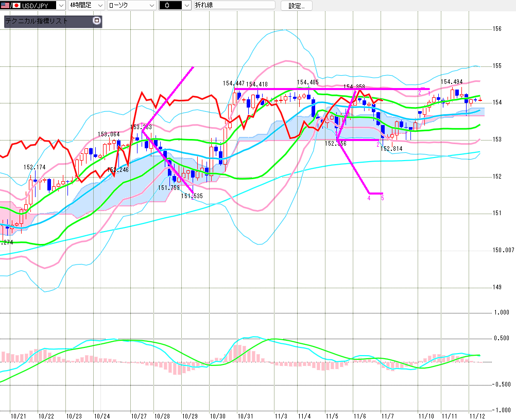Click the US flag icon

(4, 5)
